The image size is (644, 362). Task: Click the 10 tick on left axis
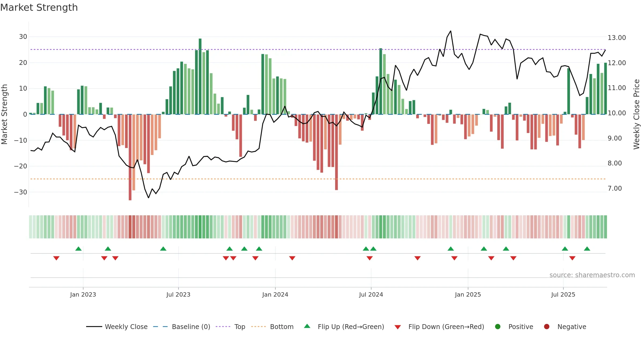23,88
